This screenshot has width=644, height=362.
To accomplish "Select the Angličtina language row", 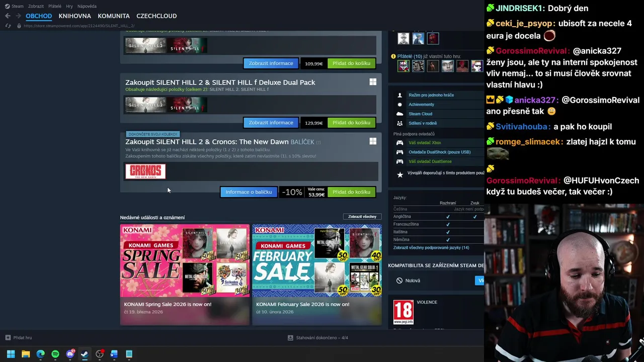I will coord(438,217).
